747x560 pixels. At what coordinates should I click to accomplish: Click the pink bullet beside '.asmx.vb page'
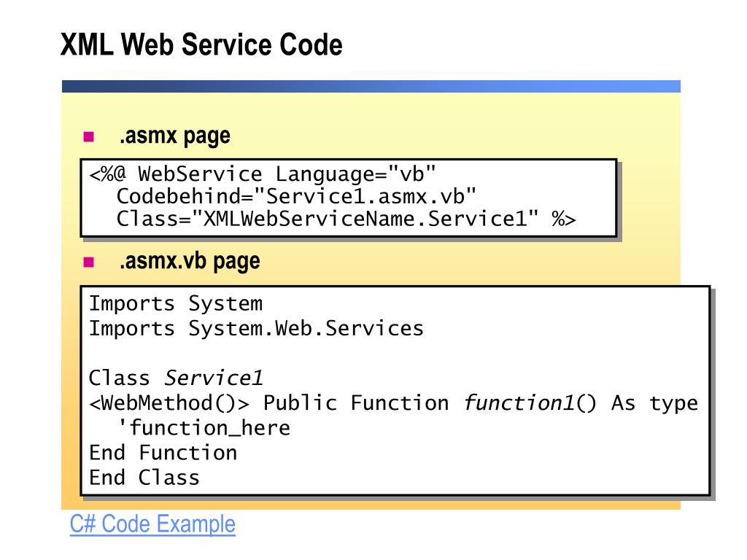[88, 262]
